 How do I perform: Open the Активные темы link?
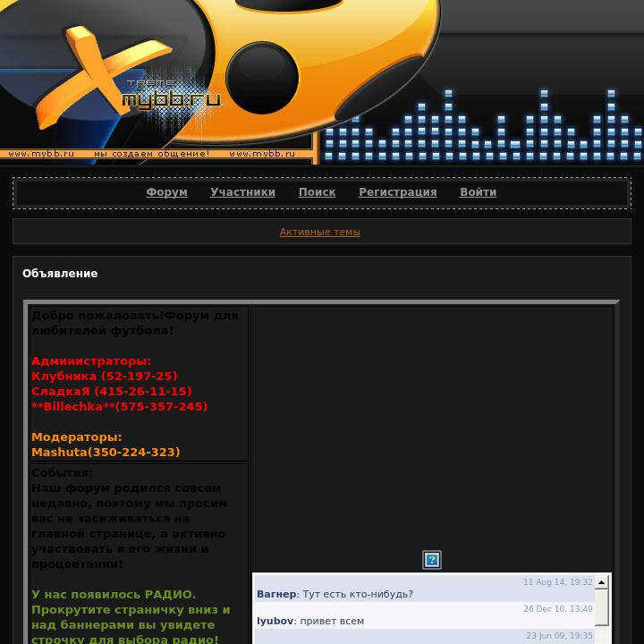pos(320,232)
